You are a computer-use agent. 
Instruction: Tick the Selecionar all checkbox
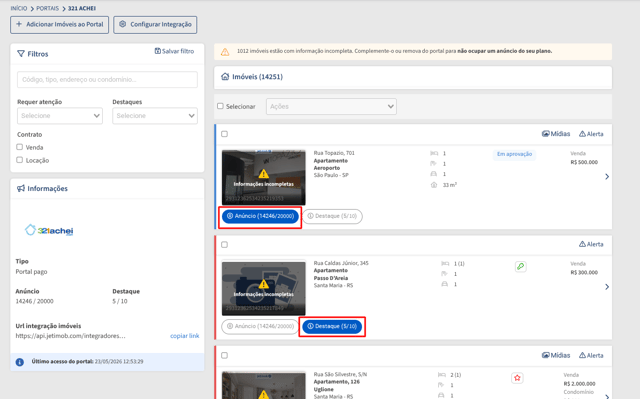220,106
